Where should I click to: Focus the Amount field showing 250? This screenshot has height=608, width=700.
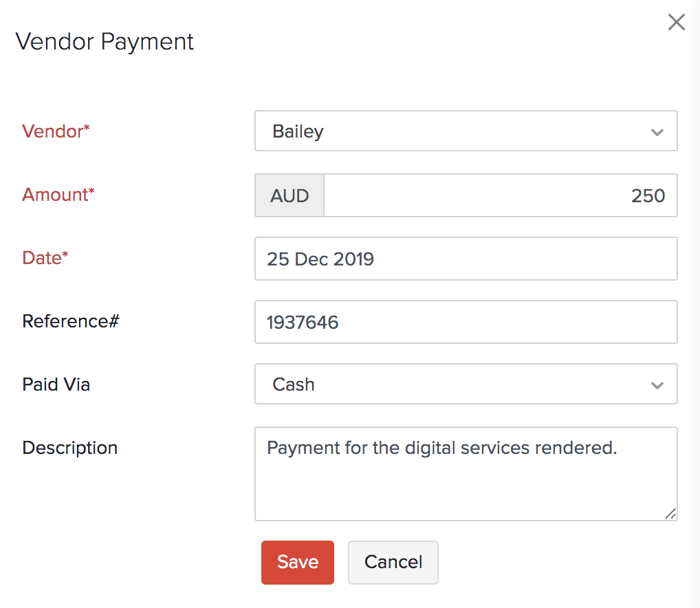click(x=500, y=196)
